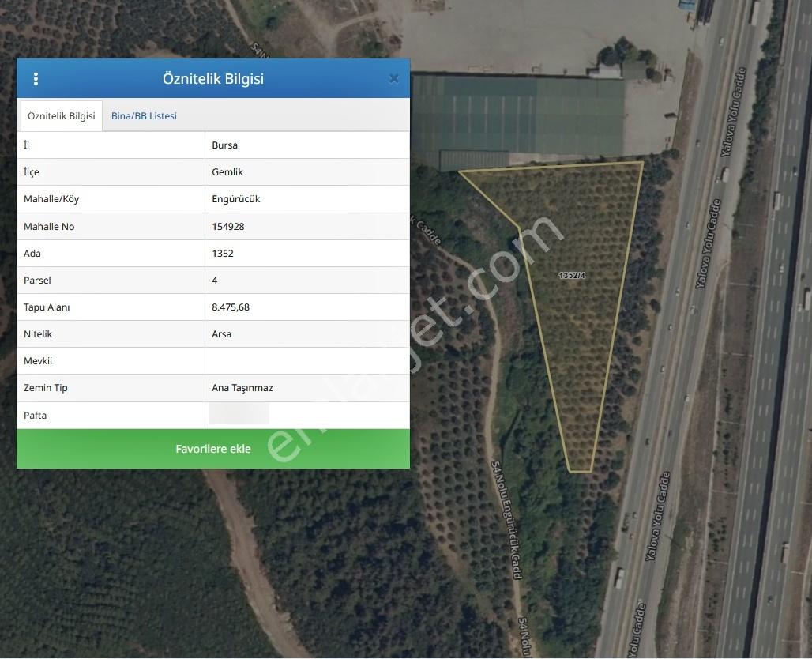Click the Öznitelik Bilgisi panel title bar

tap(212, 79)
